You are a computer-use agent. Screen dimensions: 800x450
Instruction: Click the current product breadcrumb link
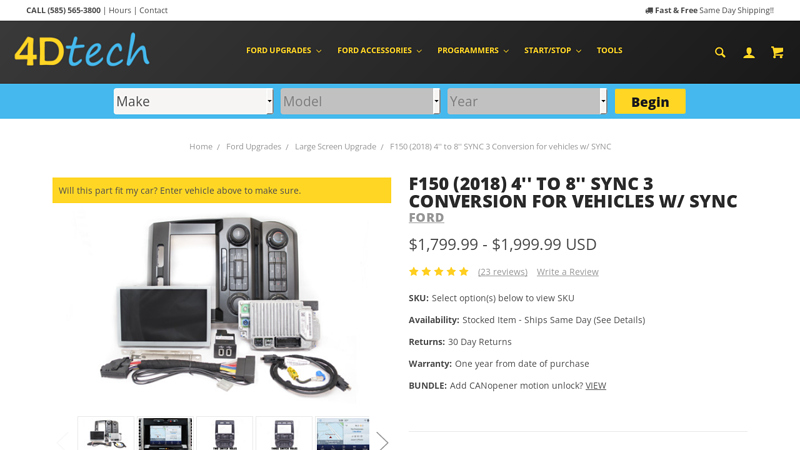501,146
